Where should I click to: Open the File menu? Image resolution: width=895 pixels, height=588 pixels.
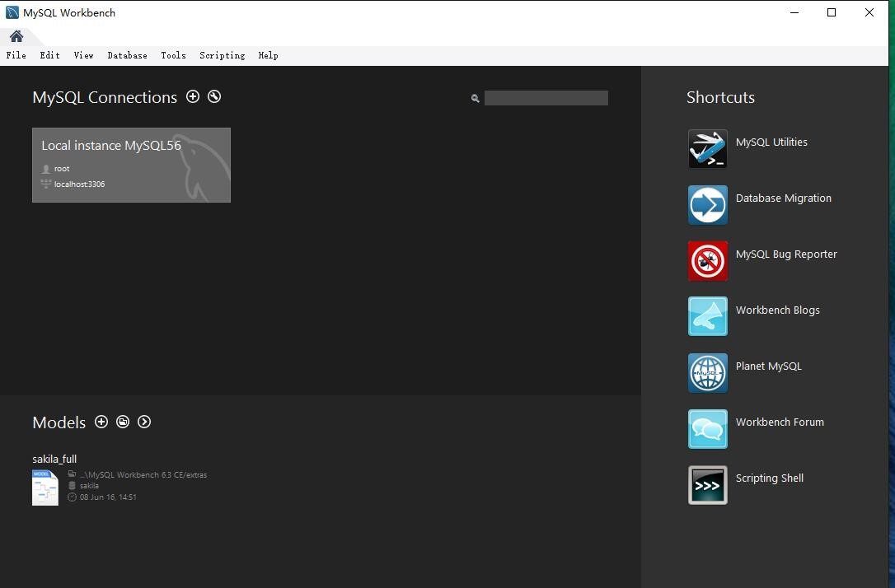click(16, 55)
